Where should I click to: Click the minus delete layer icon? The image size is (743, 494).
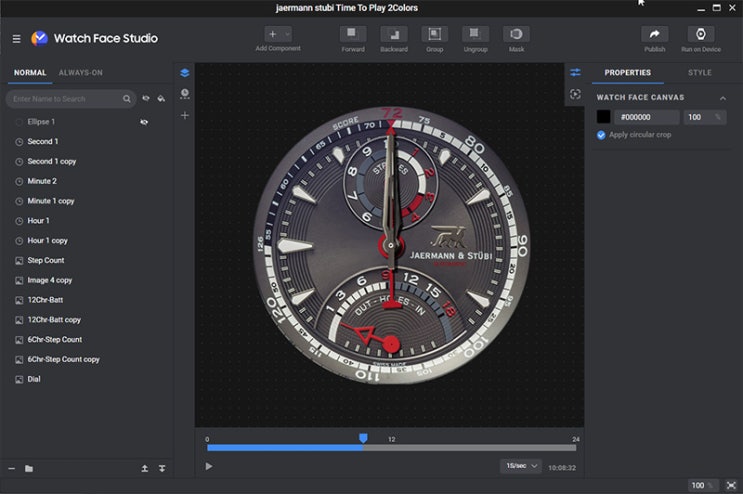12,468
